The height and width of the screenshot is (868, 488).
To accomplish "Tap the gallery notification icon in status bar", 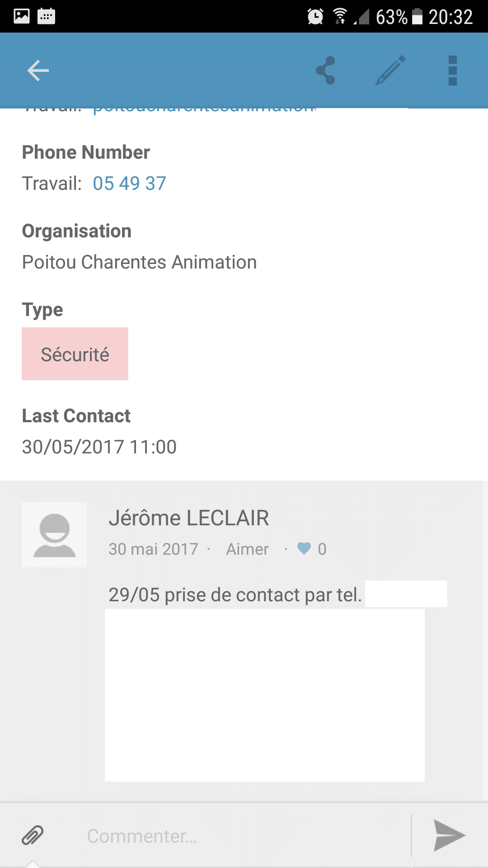I will pyautogui.click(x=22, y=16).
